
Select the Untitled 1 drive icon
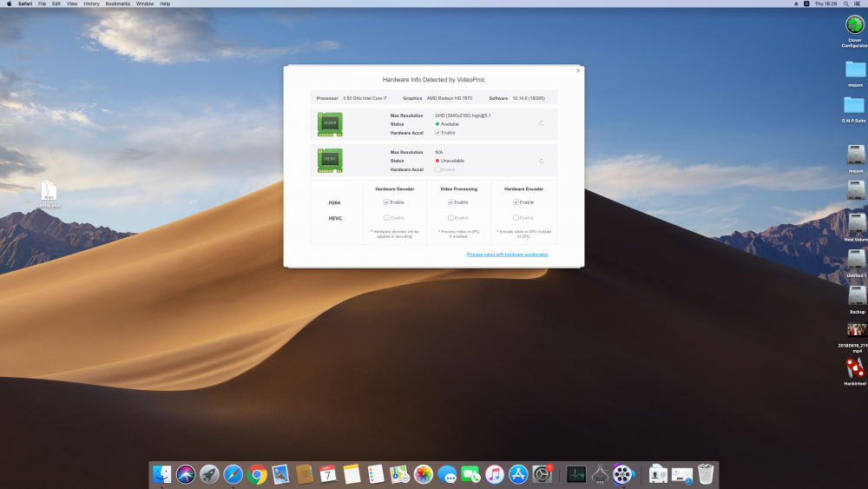pos(856,260)
